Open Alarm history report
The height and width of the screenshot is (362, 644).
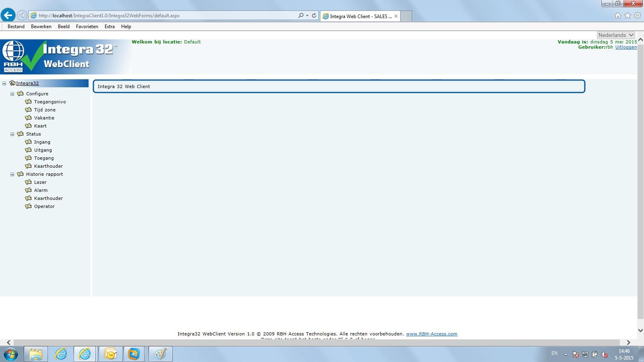(41, 190)
